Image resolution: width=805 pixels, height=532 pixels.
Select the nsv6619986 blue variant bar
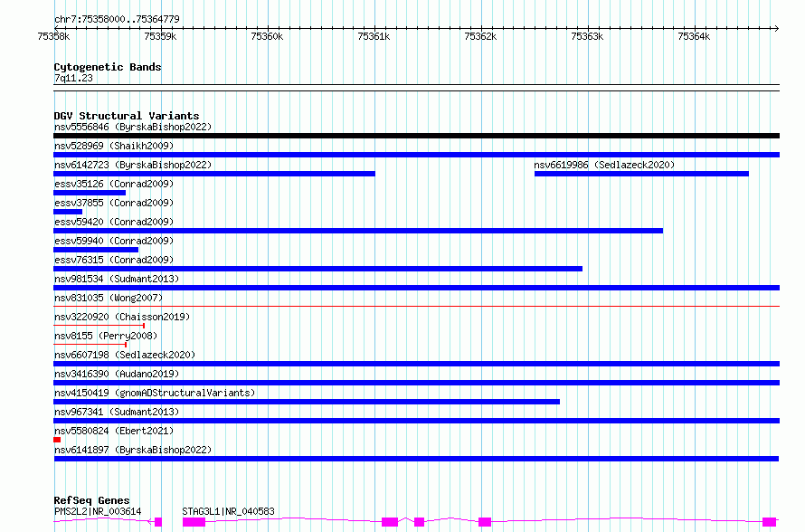642,174
